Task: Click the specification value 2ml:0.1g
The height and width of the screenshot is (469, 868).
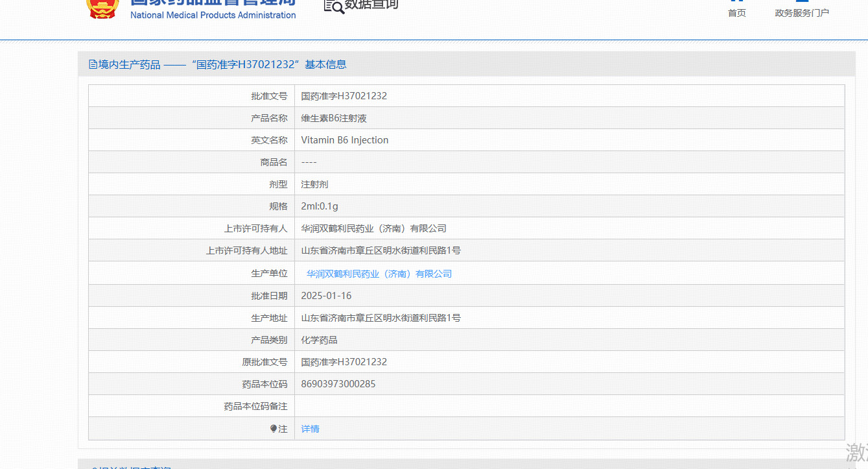Action: [319, 206]
